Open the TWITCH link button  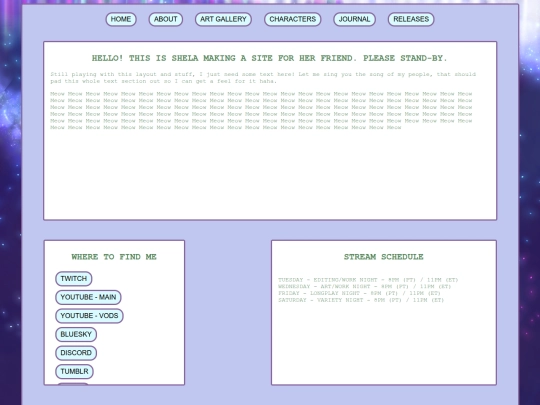74,279
